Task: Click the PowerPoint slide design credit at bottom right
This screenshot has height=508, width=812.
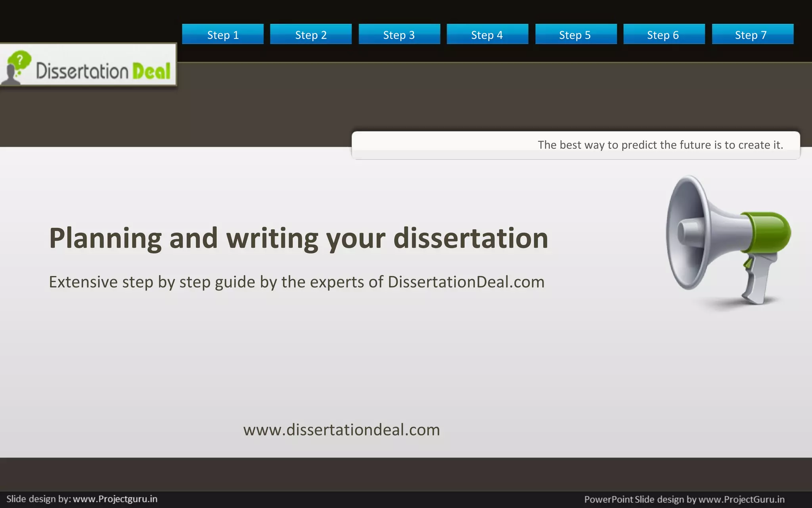Action: [684, 499]
